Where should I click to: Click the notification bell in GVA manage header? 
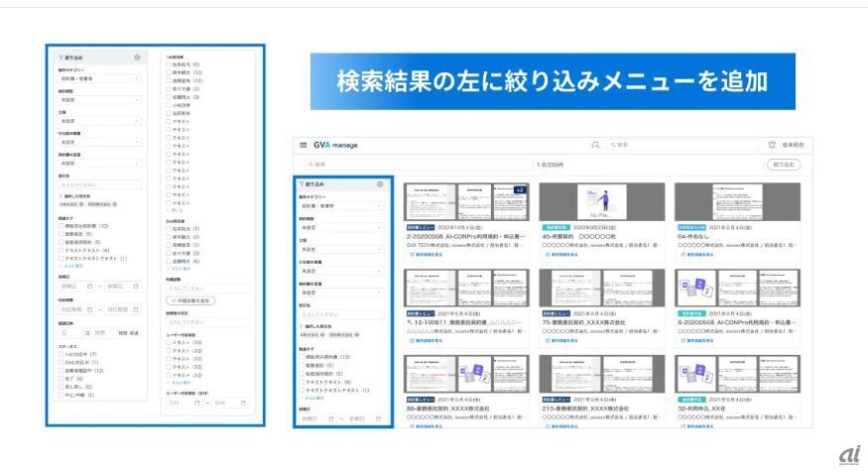tap(772, 145)
